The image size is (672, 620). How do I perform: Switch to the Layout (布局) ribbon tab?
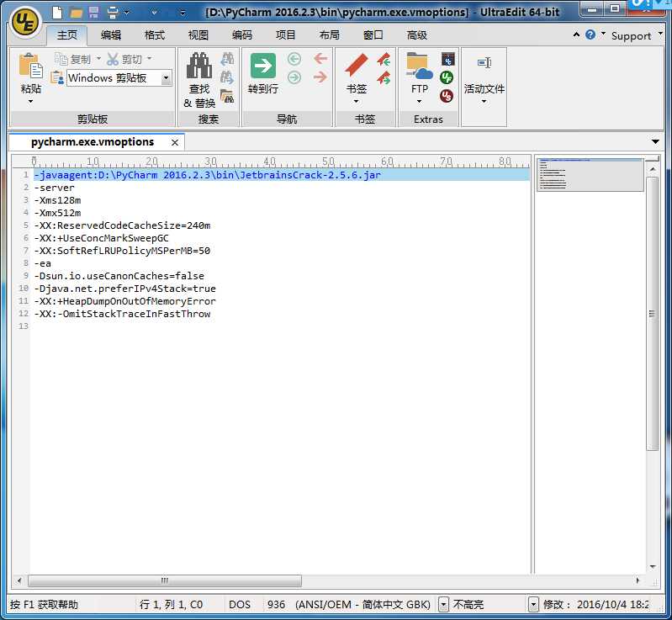click(x=330, y=34)
